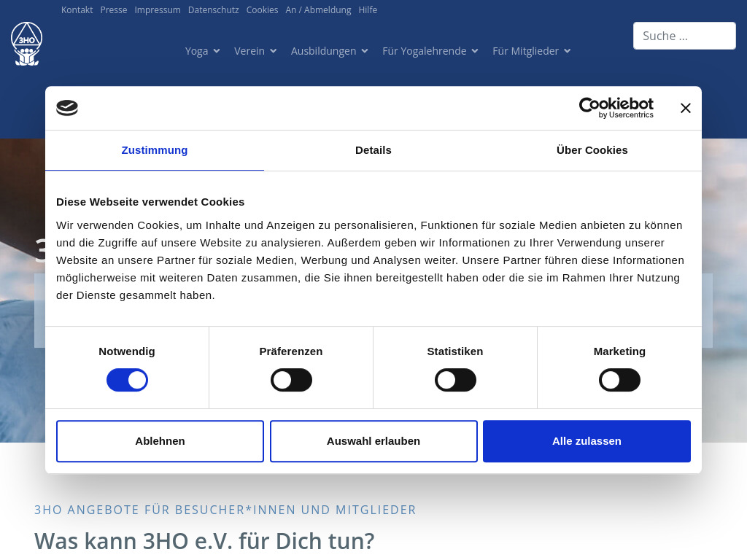Screen dimensions: 747x560
Task: Click Auswahl erlauben to confirm selection
Action: (373, 441)
